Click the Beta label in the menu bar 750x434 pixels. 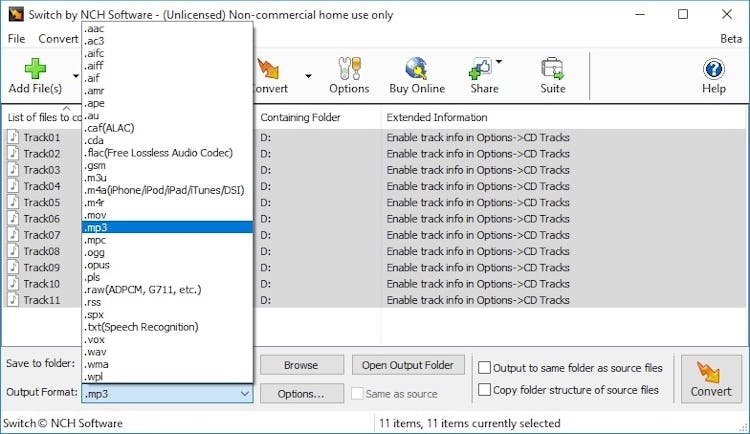(x=731, y=39)
